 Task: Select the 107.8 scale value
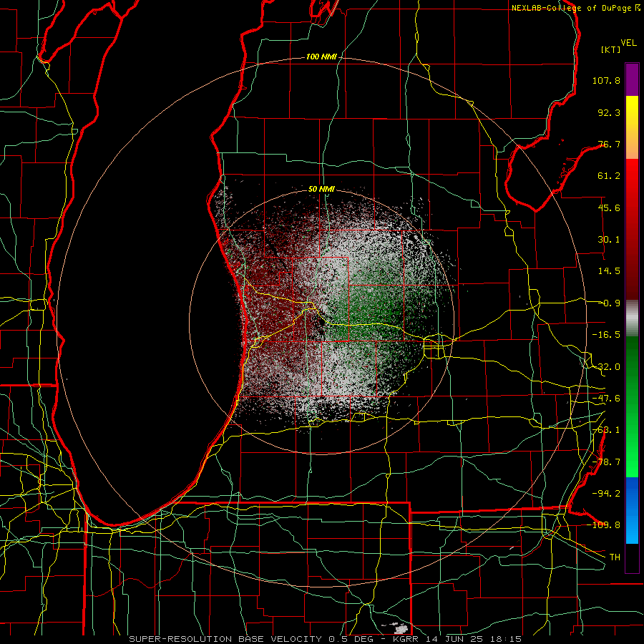click(x=606, y=80)
